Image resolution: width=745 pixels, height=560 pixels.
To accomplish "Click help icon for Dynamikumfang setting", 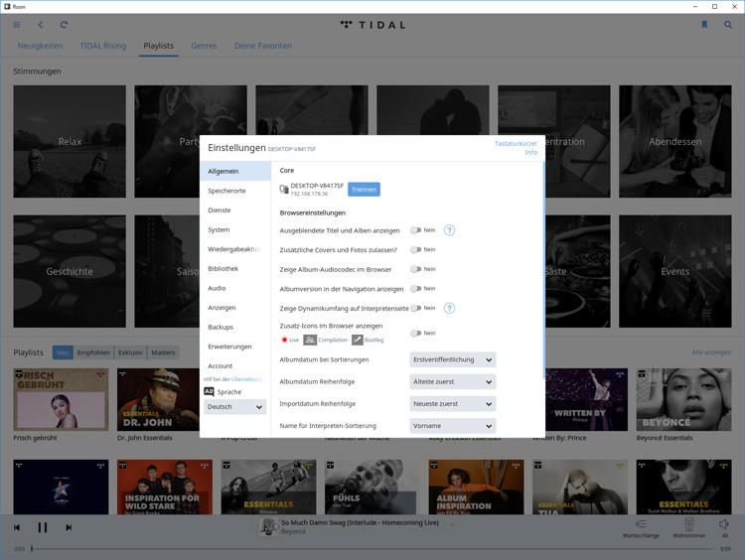I will pyautogui.click(x=449, y=308).
